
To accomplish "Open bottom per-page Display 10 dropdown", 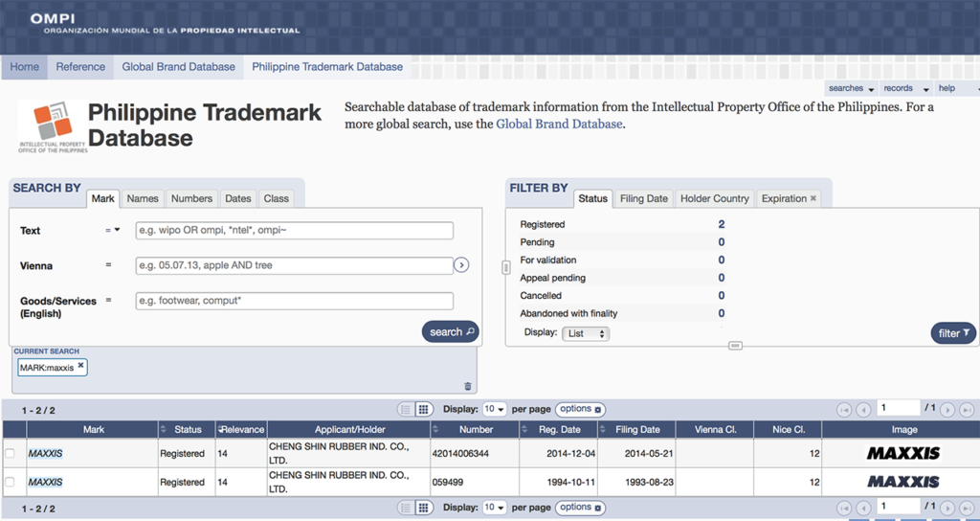I will (x=495, y=508).
